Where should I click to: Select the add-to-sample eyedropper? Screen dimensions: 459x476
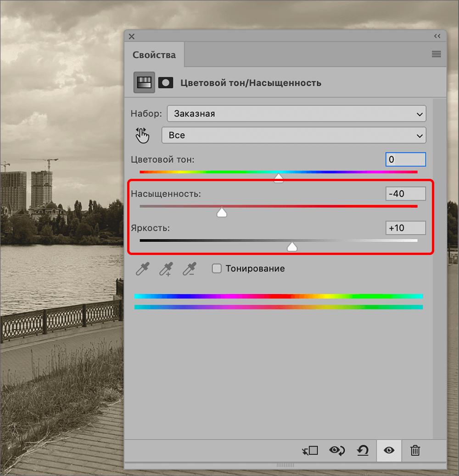166,269
